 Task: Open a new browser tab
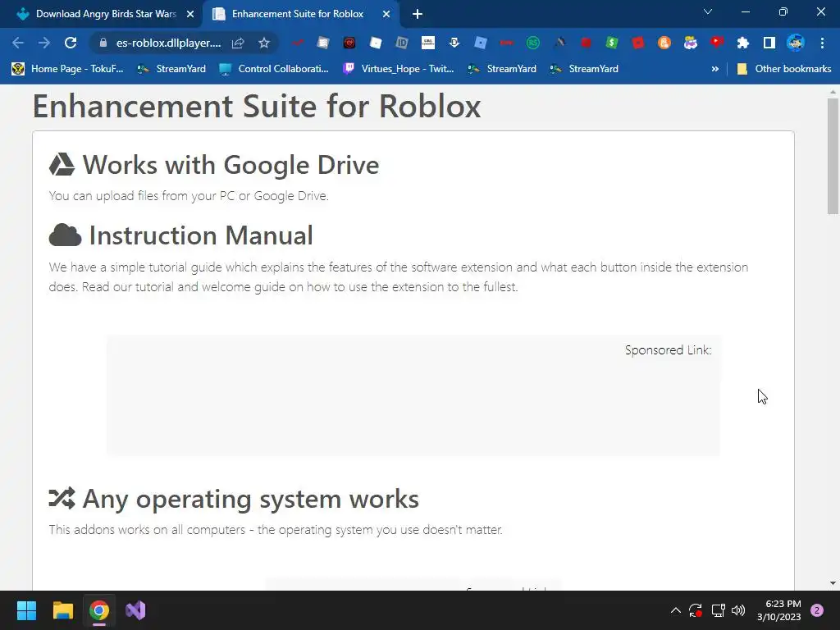click(418, 14)
